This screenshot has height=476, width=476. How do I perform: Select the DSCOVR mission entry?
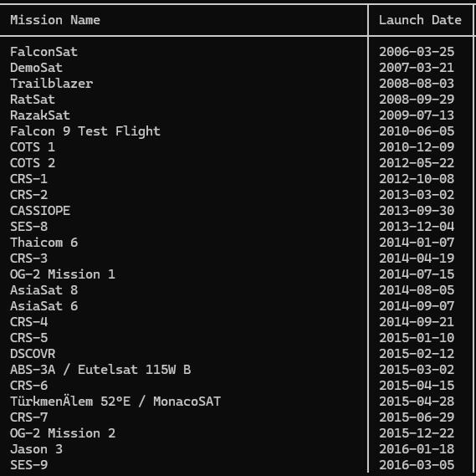[33, 353]
